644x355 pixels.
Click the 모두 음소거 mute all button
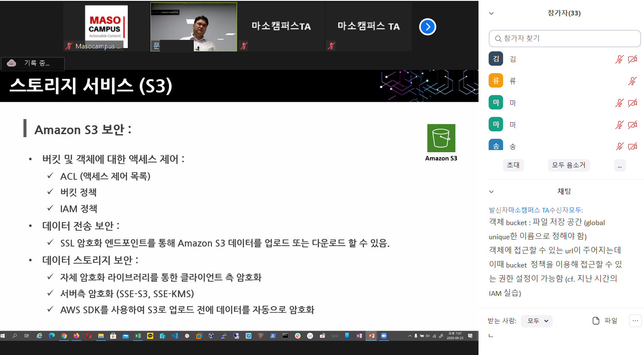pos(569,165)
